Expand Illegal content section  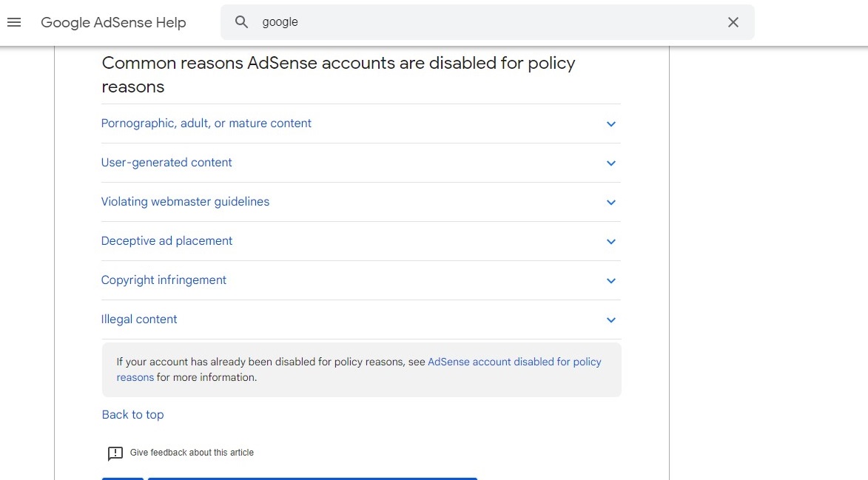click(x=360, y=320)
